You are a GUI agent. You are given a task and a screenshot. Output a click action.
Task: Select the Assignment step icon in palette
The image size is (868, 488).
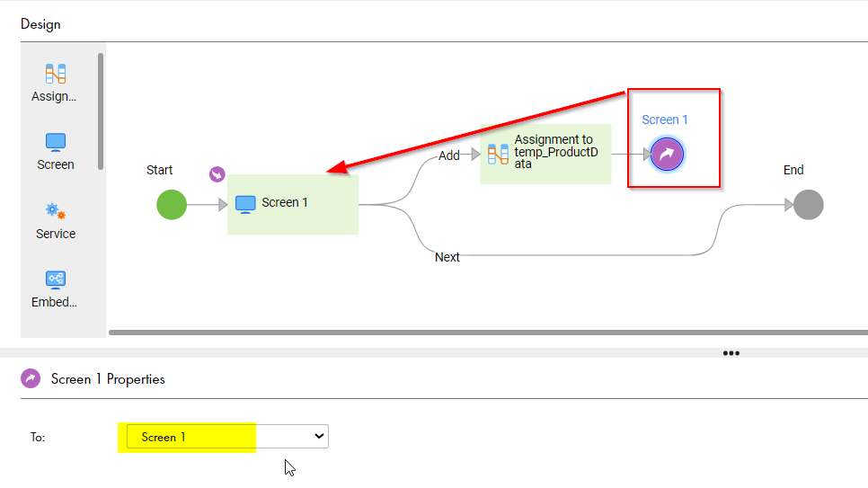coord(56,74)
